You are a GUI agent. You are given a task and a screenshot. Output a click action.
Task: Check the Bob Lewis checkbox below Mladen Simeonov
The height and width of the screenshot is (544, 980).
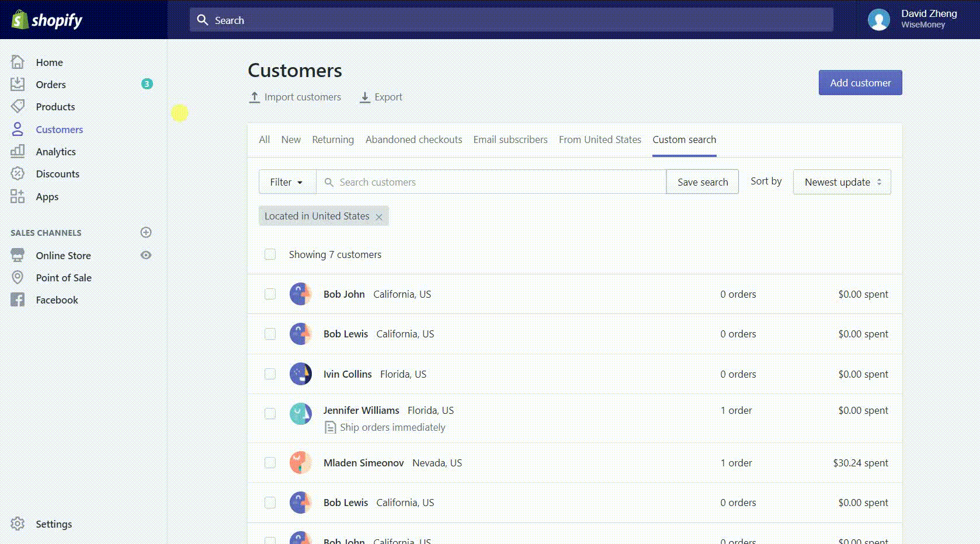coord(270,502)
